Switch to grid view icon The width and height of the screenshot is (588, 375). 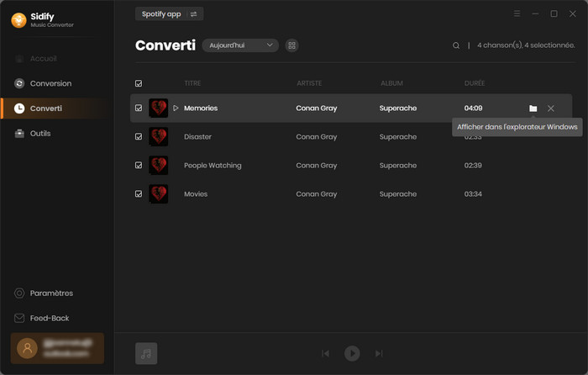click(x=291, y=45)
